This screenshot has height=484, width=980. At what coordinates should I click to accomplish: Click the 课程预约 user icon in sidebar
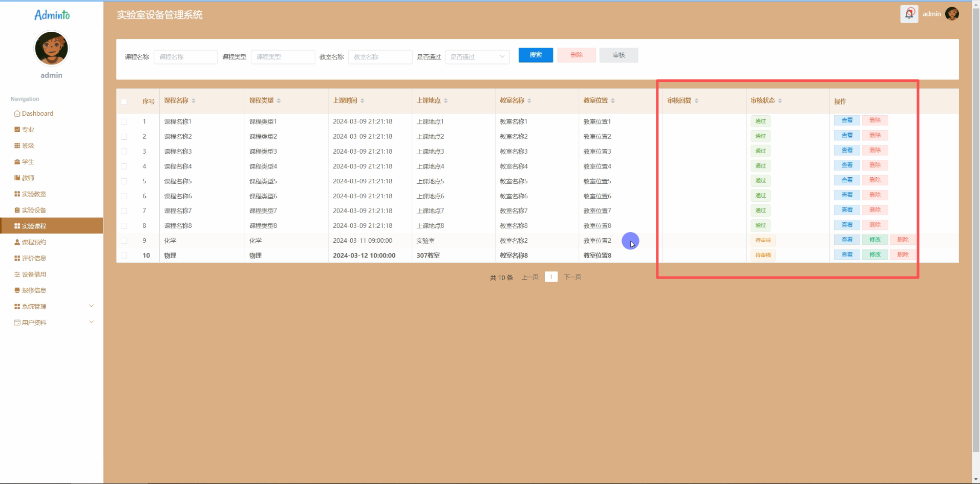tap(17, 242)
